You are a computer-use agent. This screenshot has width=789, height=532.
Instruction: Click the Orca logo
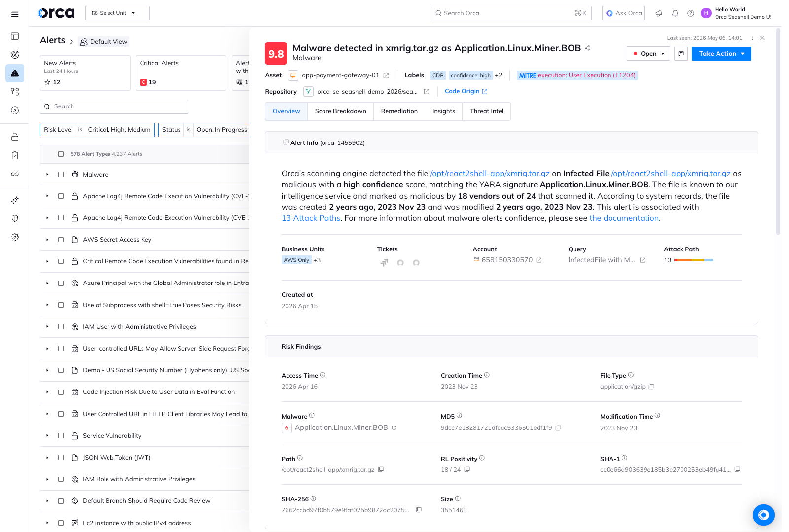coord(56,13)
